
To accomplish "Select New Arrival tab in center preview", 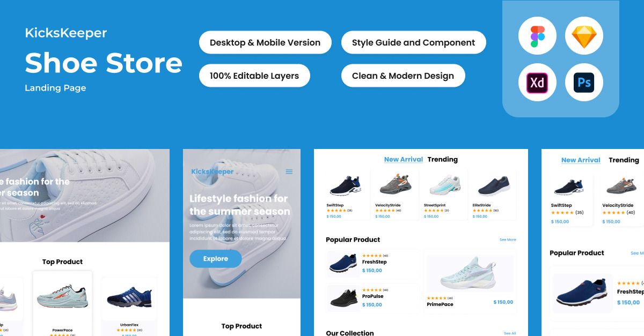I will pyautogui.click(x=404, y=159).
